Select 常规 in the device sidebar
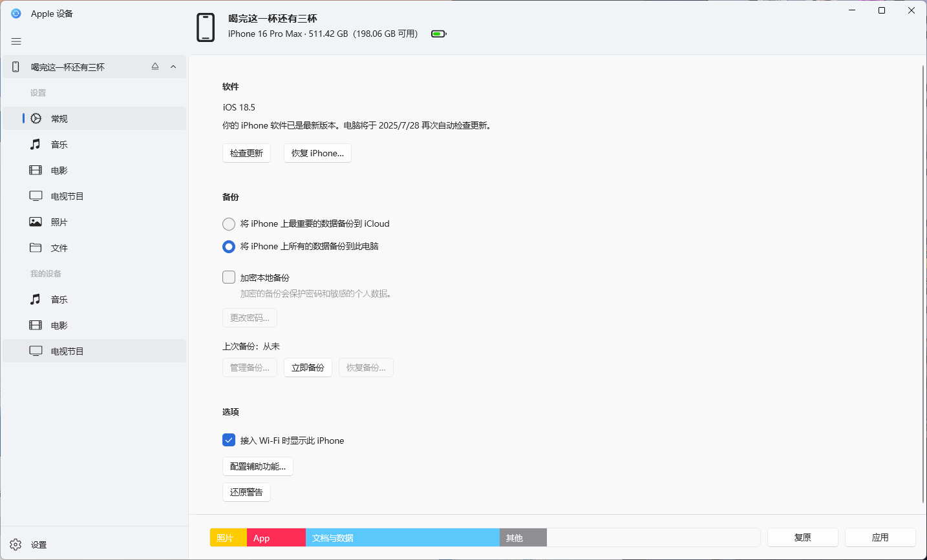The width and height of the screenshot is (927, 560). 58,118
